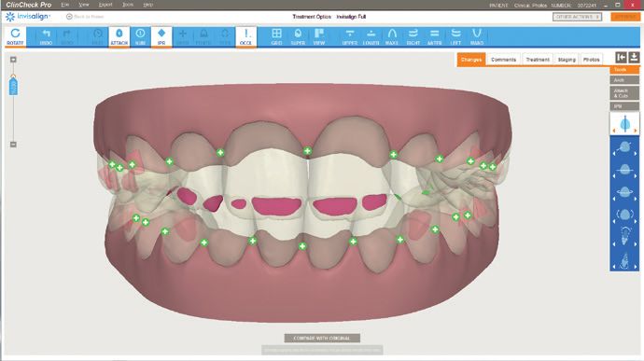Open the Comments tab

(x=503, y=60)
